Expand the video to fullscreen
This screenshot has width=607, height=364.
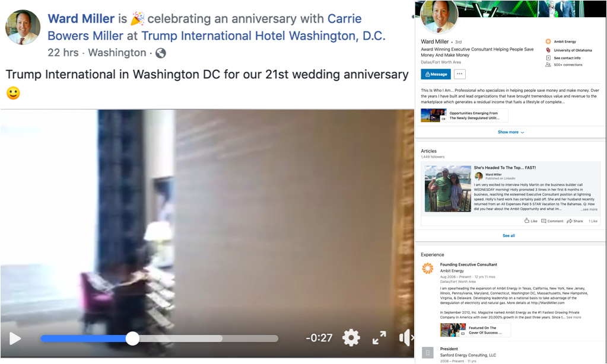(x=379, y=338)
